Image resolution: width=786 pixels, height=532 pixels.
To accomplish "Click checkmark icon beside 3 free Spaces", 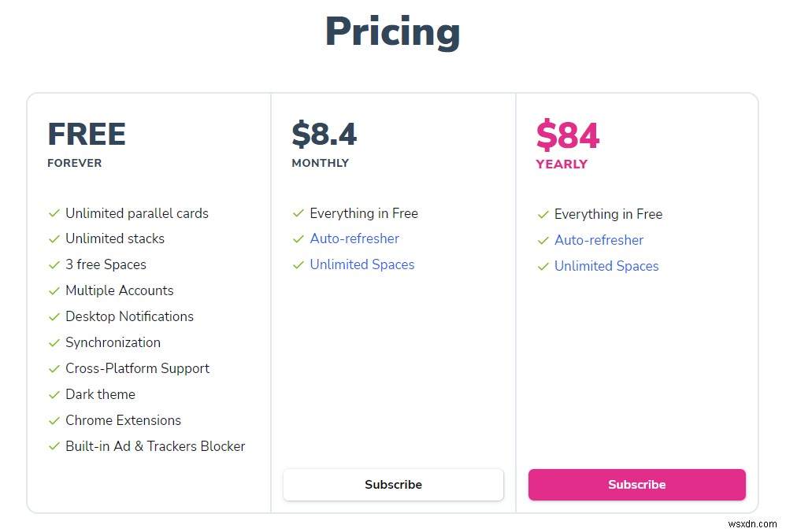I will pos(54,264).
